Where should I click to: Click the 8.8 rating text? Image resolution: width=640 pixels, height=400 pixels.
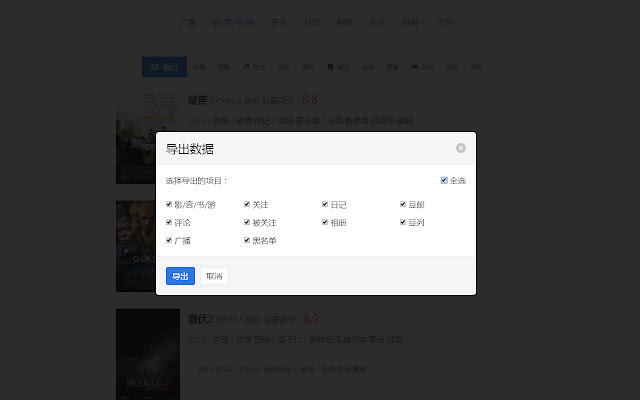(x=310, y=100)
